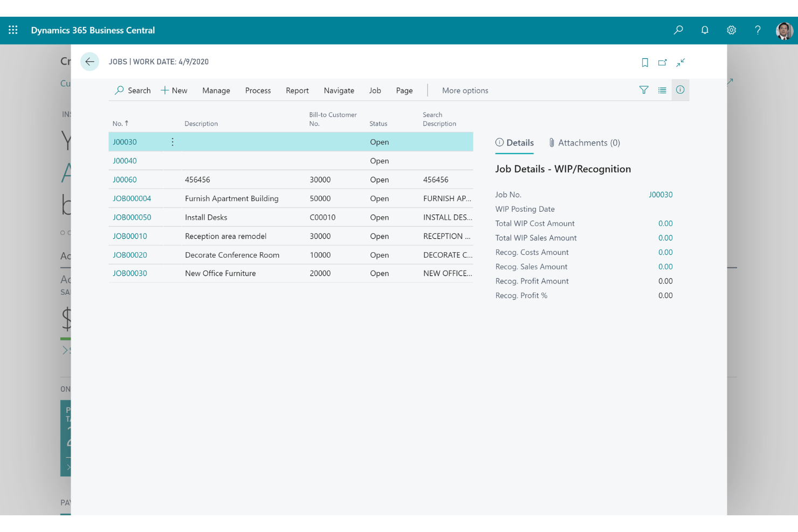
Task: Bookmark this Jobs page
Action: coord(645,63)
